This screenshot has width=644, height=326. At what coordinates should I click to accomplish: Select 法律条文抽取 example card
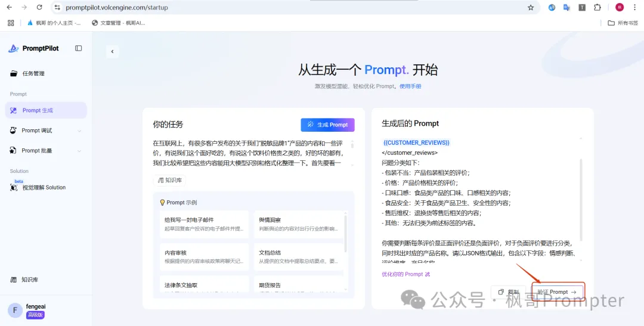pos(205,284)
